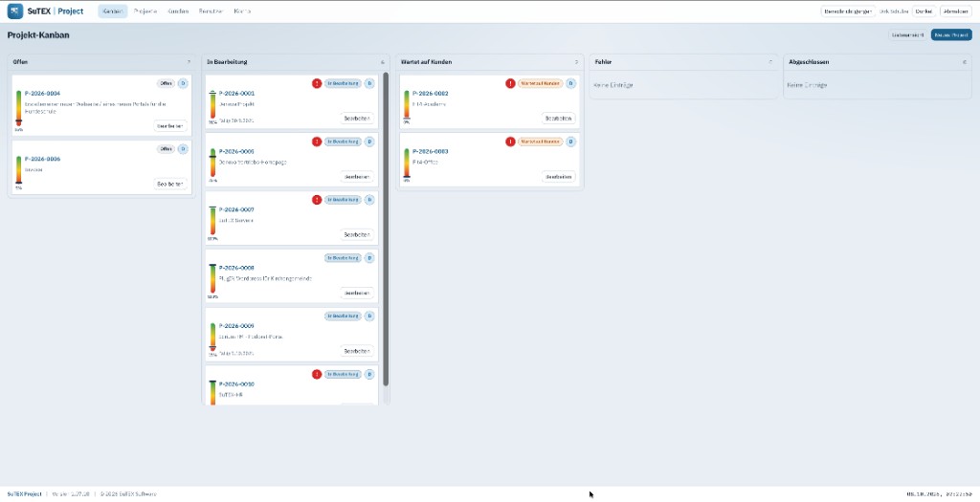Viewport: 980px width, 502px height.
Task: Click red alert icon on card P-2026-0001
Action: tap(317, 83)
